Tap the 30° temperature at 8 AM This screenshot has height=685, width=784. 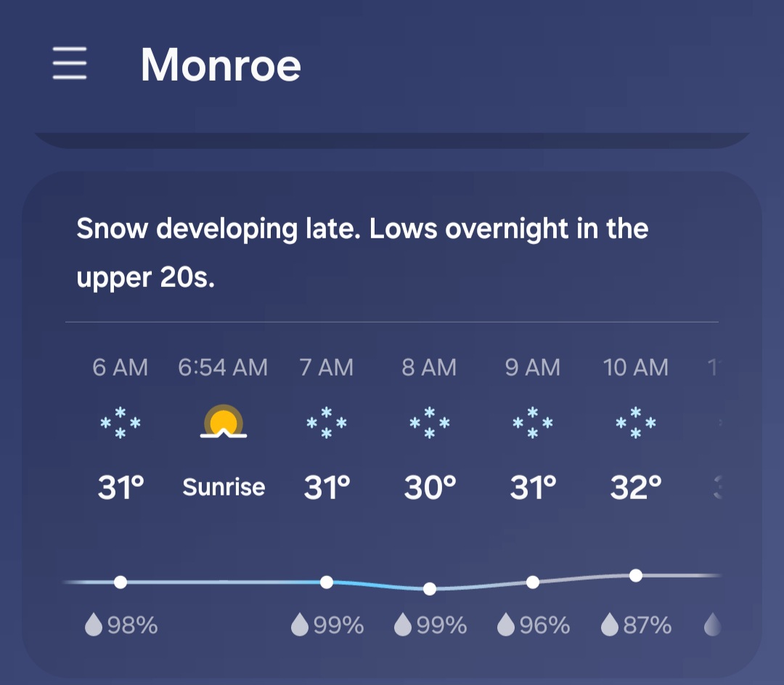(430, 487)
